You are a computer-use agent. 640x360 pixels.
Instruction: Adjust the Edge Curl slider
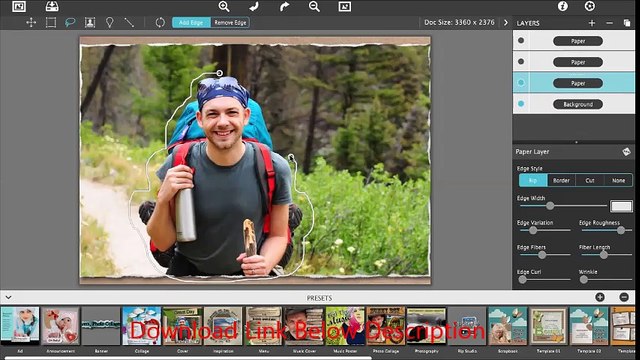522,280
